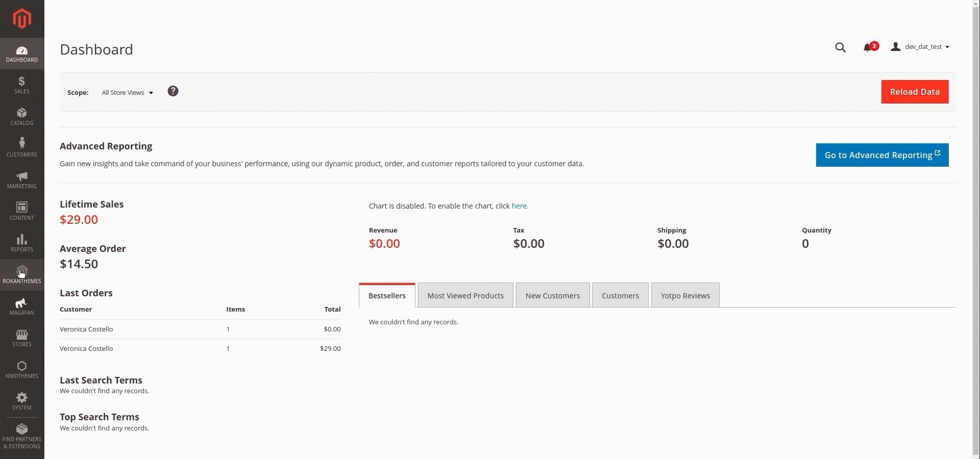Click Go to Advanced Reporting button
The image size is (980, 459).
pos(881,155)
